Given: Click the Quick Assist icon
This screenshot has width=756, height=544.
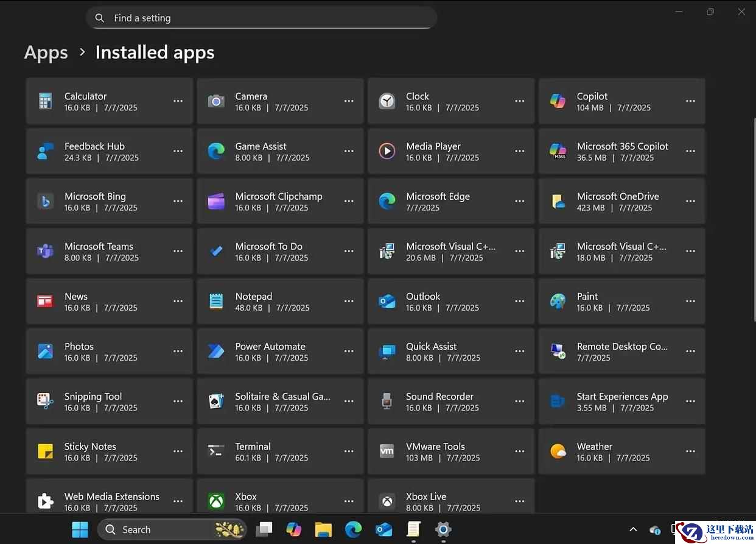Looking at the screenshot, I should tap(387, 351).
